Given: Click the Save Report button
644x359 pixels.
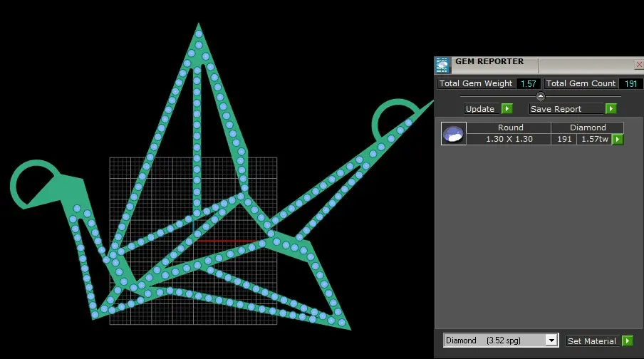Looking at the screenshot, I should point(566,109).
